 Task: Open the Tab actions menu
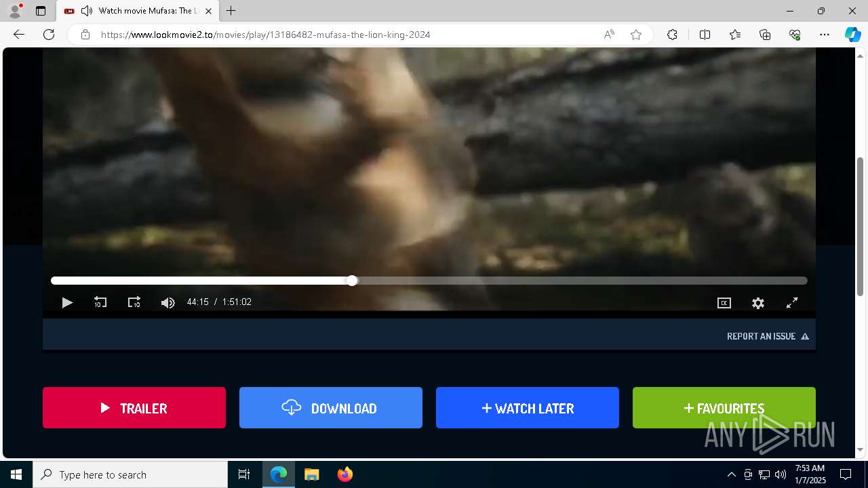[x=41, y=11]
